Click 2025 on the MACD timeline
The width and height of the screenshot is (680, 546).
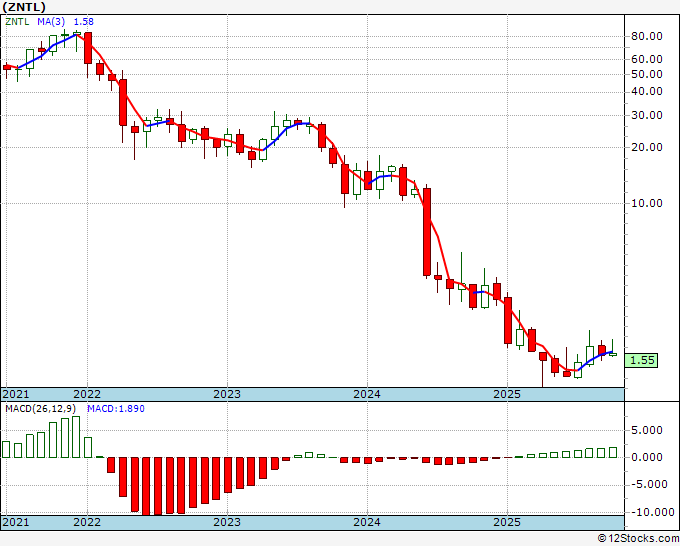(x=507, y=522)
